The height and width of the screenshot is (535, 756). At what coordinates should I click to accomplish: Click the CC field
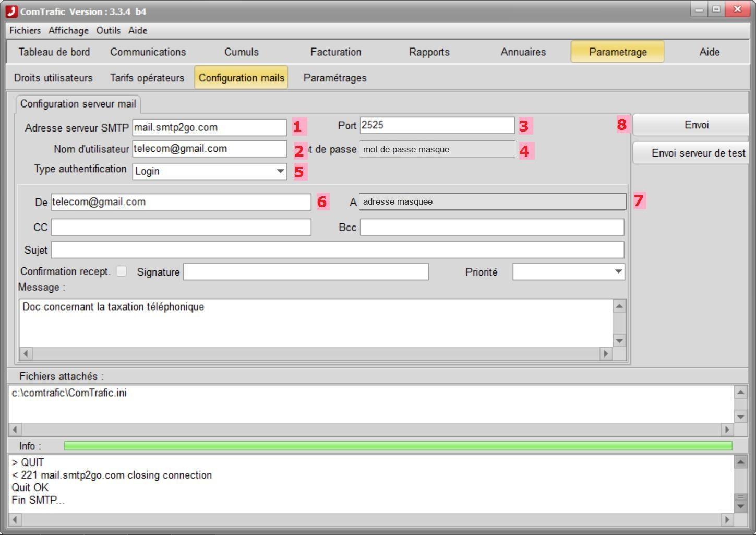coord(181,227)
